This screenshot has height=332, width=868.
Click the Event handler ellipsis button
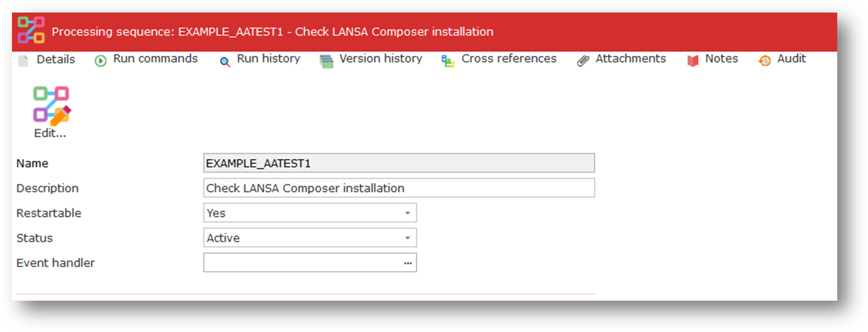point(407,263)
